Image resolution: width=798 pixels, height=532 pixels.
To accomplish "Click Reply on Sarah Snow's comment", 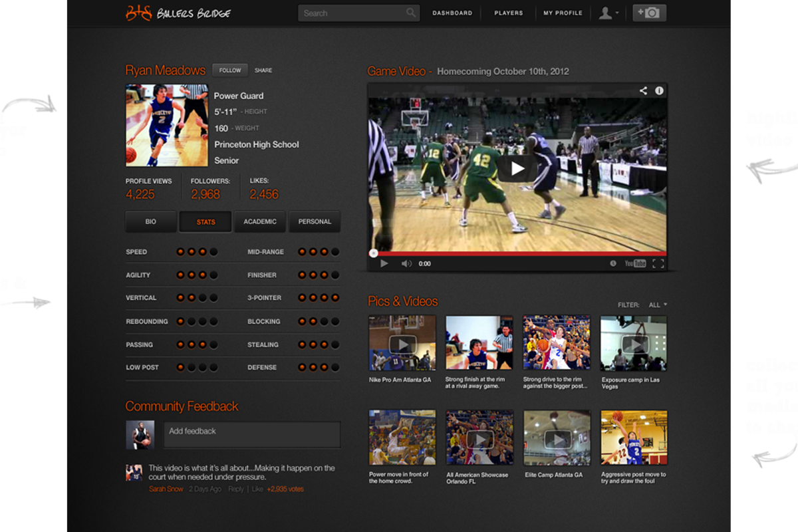I will tap(236, 489).
